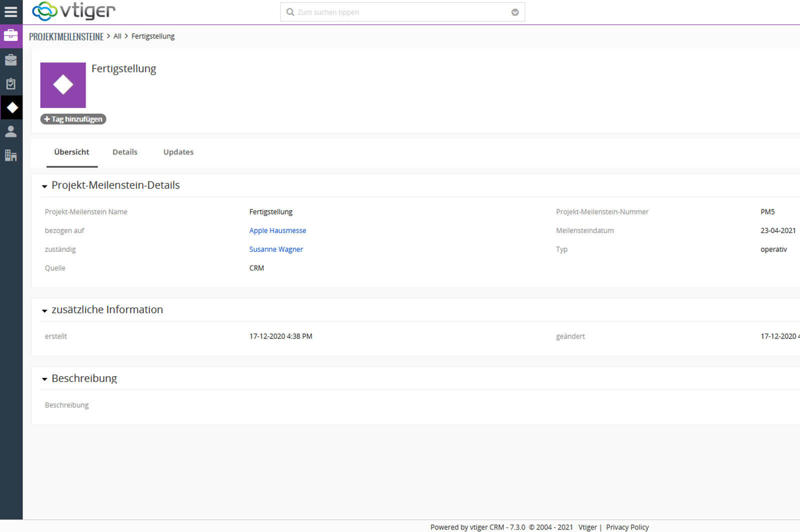
Task: Open Projects from the sidebar briefcase icon
Action: 11,60
